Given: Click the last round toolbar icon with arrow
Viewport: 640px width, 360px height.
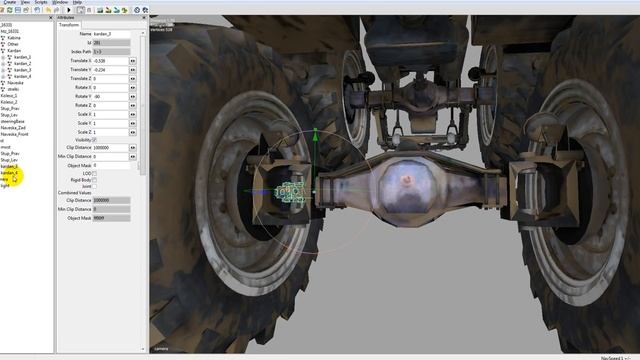Looking at the screenshot, I should (x=145, y=10).
